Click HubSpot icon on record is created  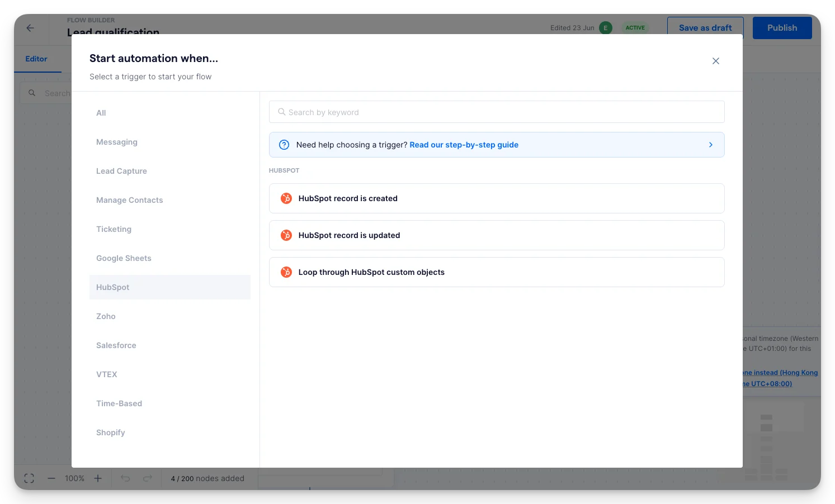tap(286, 198)
